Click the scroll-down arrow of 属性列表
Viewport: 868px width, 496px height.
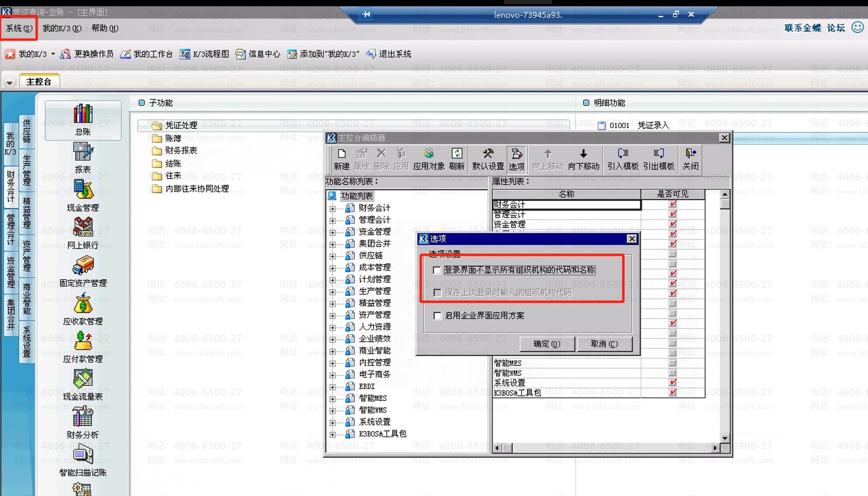725,438
